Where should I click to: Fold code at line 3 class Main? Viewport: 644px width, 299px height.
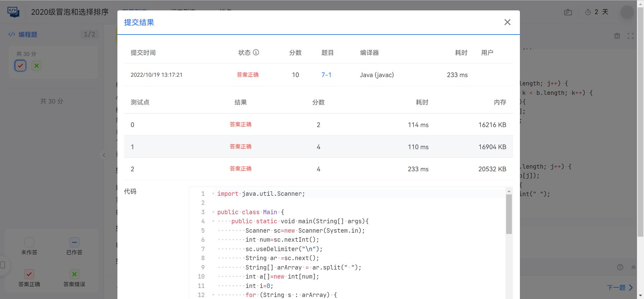click(213, 212)
